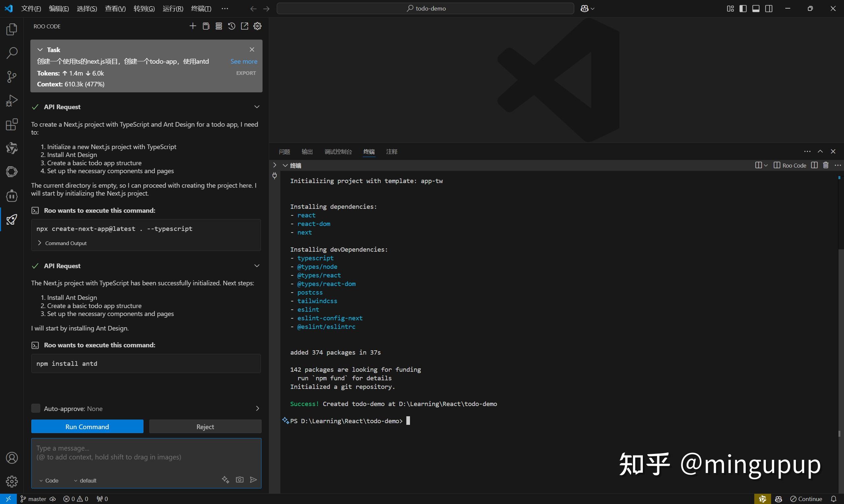Click the todo-demo command center search box
844x504 pixels.
tap(425, 9)
